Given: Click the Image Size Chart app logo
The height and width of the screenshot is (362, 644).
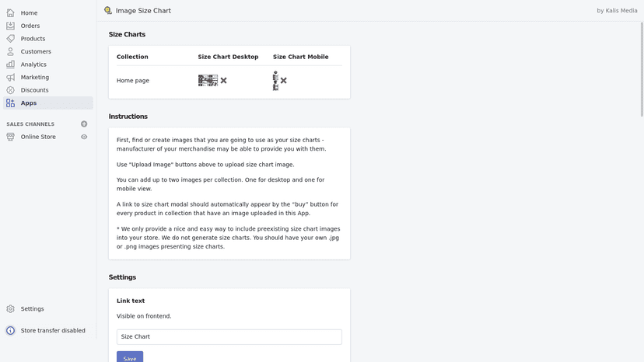Looking at the screenshot, I should coord(107,10).
